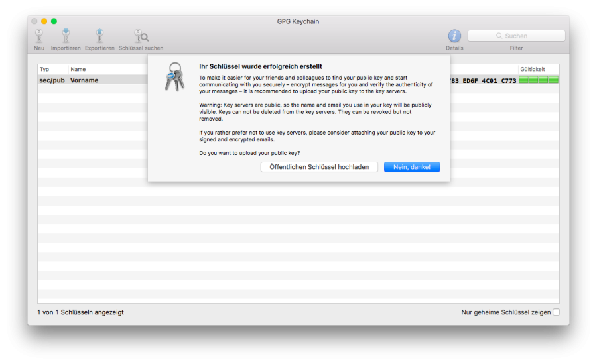Open Schlüssel suchen from the toolbar
Image resolution: width=597 pixels, height=364 pixels.
141,36
